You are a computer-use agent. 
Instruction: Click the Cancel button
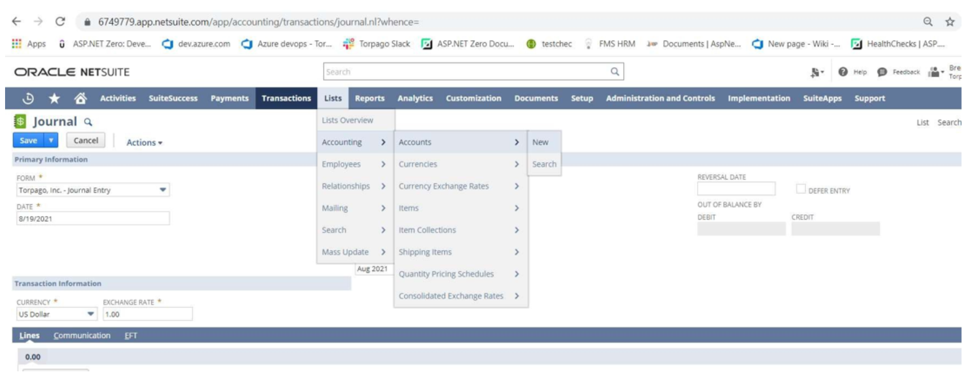click(x=86, y=141)
